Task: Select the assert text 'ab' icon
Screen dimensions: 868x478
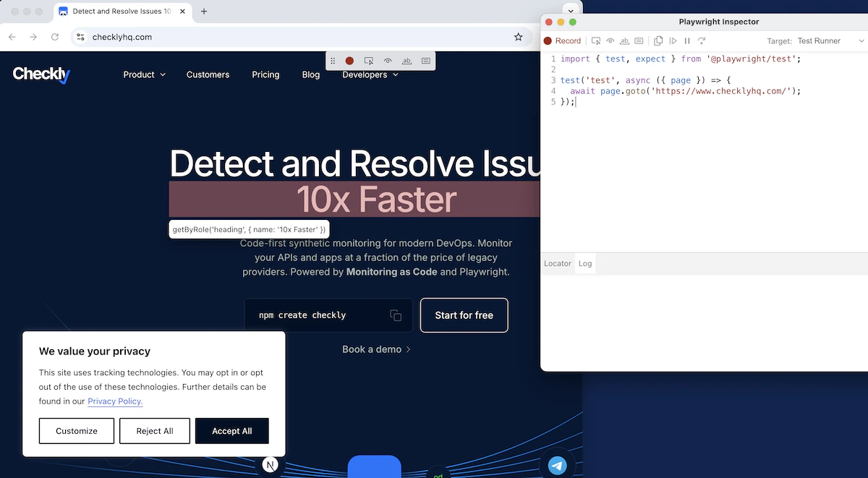Action: pyautogui.click(x=407, y=61)
